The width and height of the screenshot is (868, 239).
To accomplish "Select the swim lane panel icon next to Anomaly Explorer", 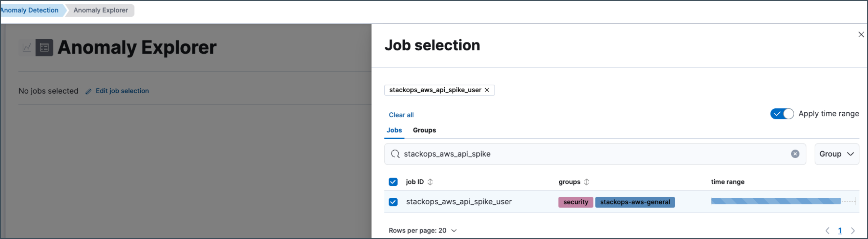I will pyautogui.click(x=45, y=47).
